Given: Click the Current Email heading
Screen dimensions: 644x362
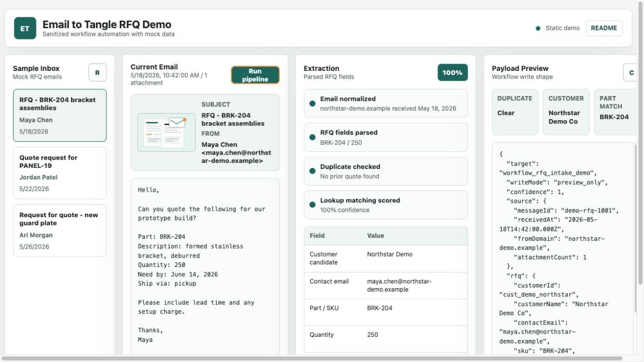Looking at the screenshot, I should (154, 67).
